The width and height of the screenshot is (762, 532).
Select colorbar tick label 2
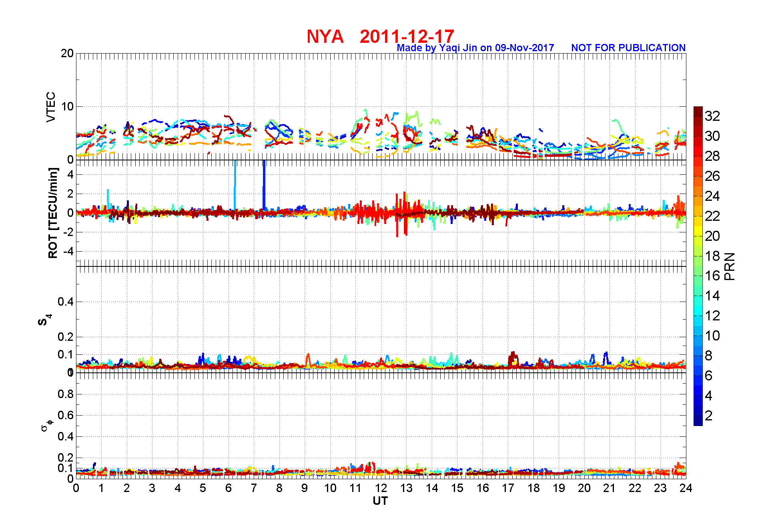pos(709,416)
